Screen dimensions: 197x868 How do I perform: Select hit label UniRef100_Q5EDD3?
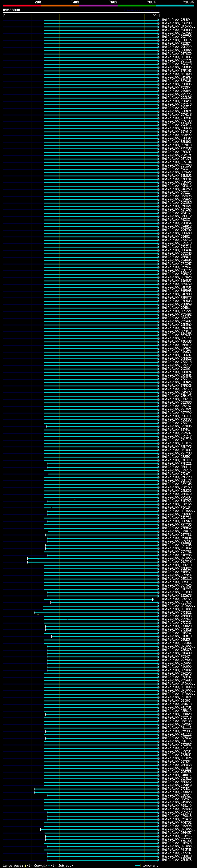(x=177, y=616)
